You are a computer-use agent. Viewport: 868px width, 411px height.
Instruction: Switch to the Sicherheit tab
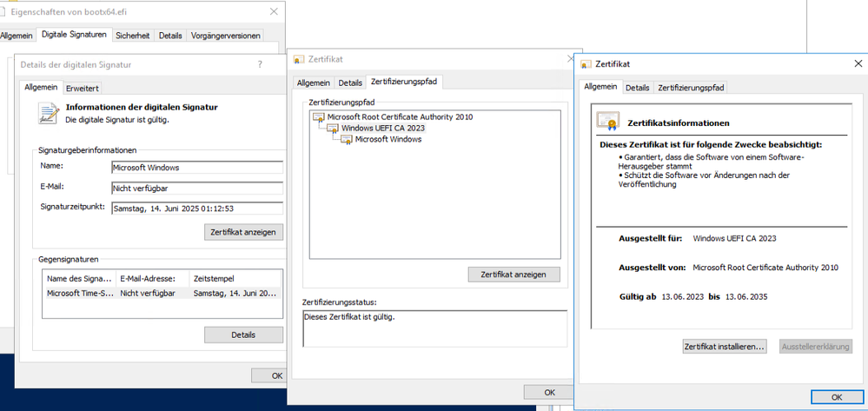click(132, 36)
